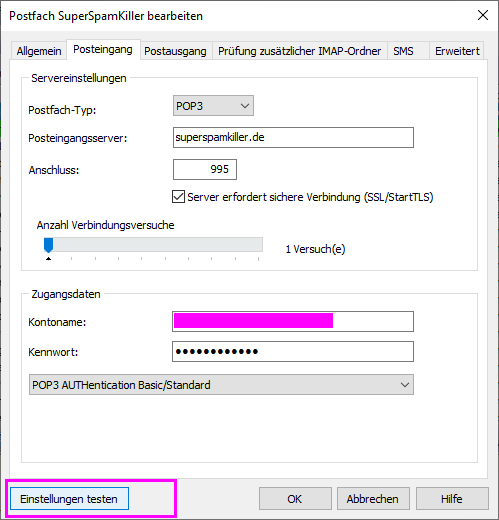Toggle the SSL/StartTLS secure connection checkbox
The height and width of the screenshot is (520, 499).
tap(178, 197)
